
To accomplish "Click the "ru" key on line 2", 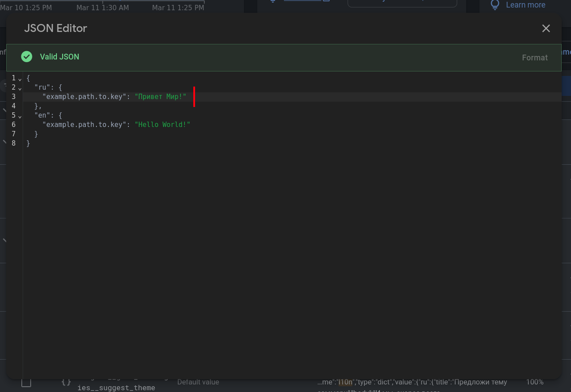I will [42, 87].
